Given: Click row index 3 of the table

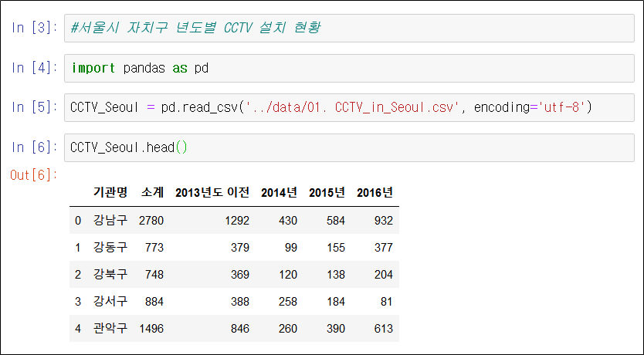Looking at the screenshot, I should (78, 302).
